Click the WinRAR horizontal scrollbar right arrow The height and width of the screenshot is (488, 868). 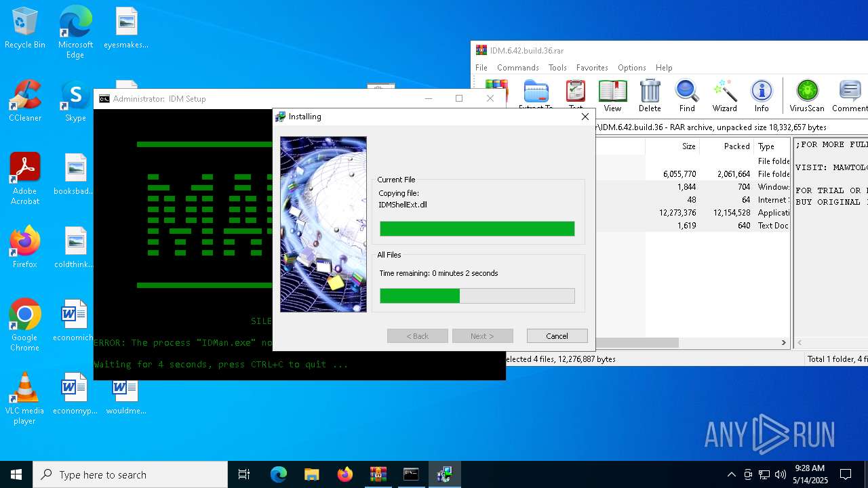pyautogui.click(x=783, y=343)
